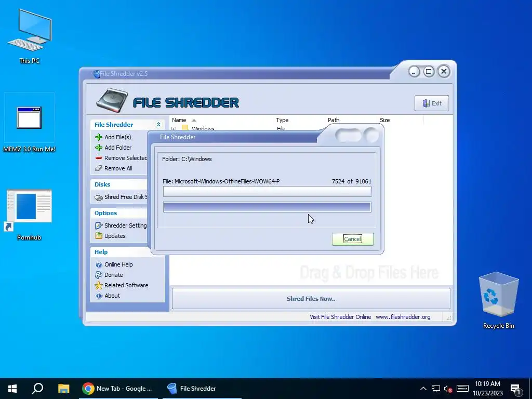Open the notification center icon
Image resolution: width=532 pixels, height=399 pixels.
[x=515, y=389]
